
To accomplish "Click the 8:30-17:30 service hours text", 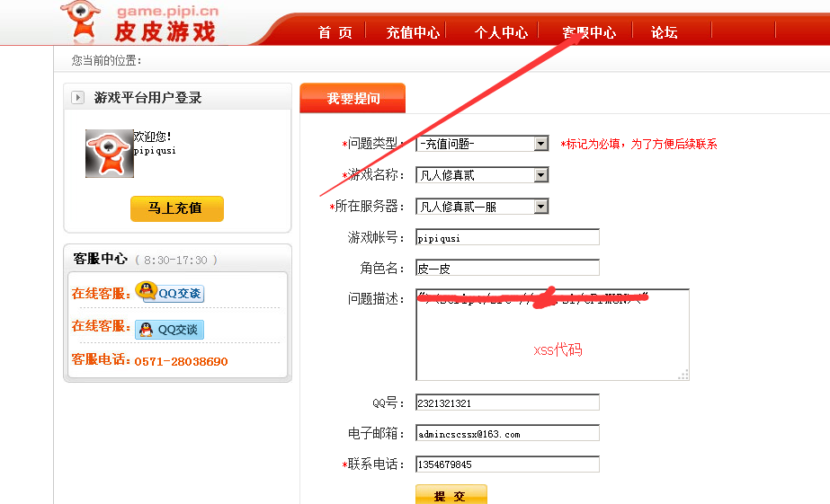I will [x=175, y=261].
